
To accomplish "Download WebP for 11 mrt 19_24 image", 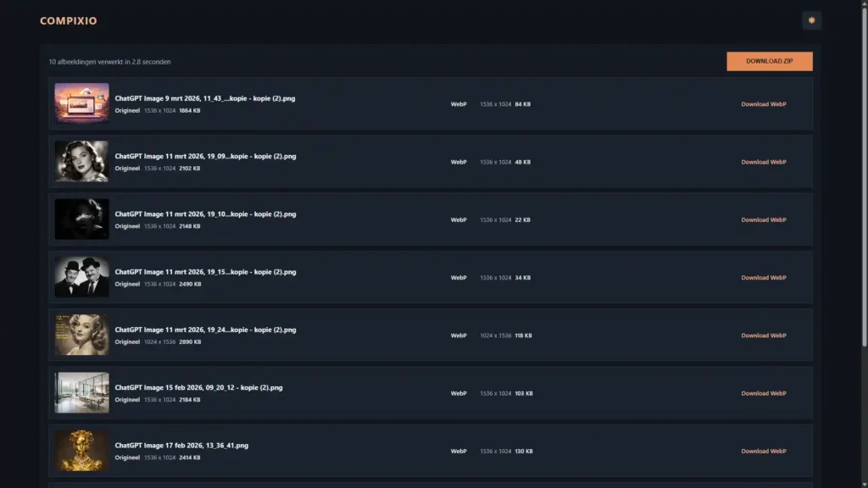I will click(x=763, y=335).
